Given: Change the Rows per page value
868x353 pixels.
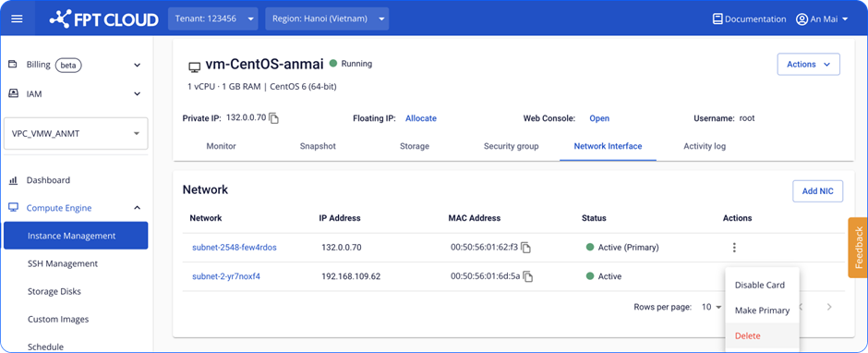Looking at the screenshot, I should 712,307.
